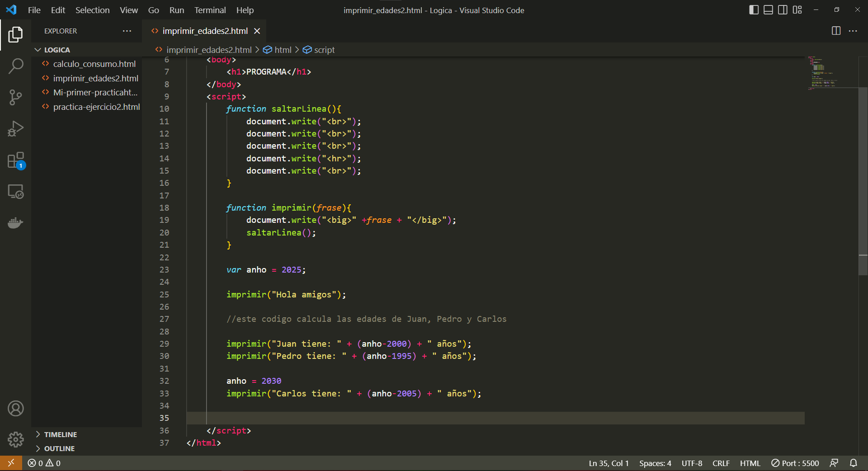The height and width of the screenshot is (471, 868).
Task: Open the Explorer view in activity bar
Action: point(15,34)
